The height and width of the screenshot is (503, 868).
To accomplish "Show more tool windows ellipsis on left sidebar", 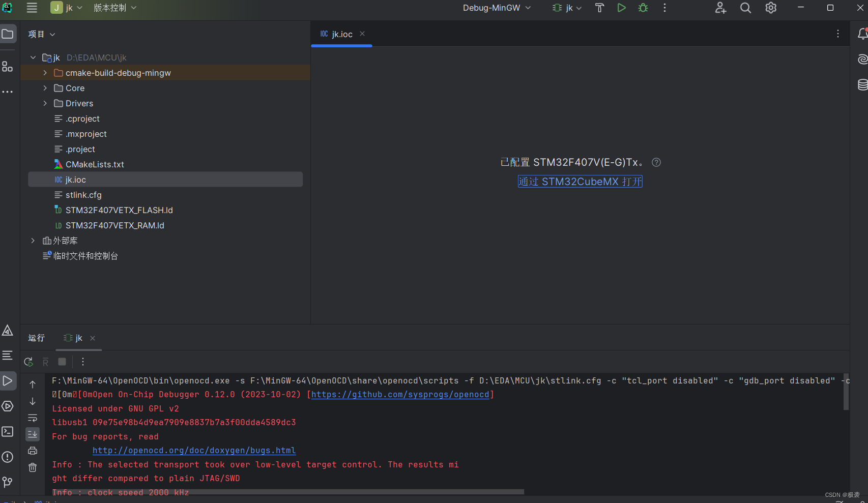I will (x=7, y=92).
